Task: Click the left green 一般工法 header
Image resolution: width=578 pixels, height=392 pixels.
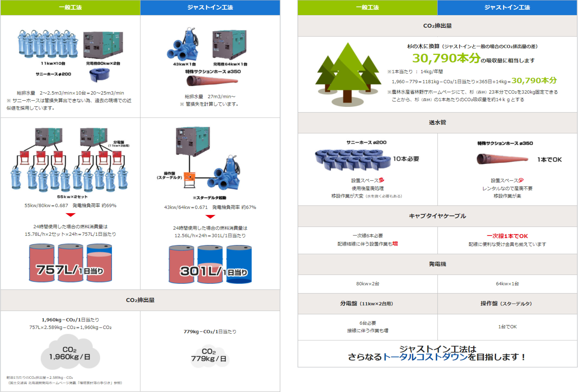Action: point(70,7)
